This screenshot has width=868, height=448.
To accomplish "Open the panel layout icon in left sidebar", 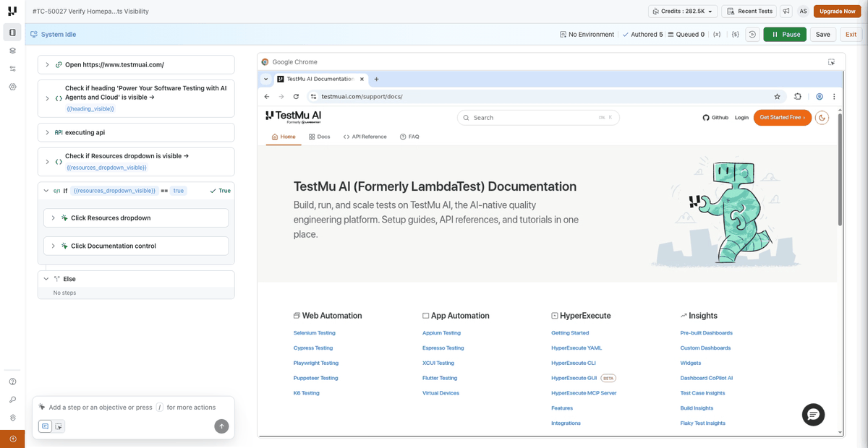I will pos(12,33).
